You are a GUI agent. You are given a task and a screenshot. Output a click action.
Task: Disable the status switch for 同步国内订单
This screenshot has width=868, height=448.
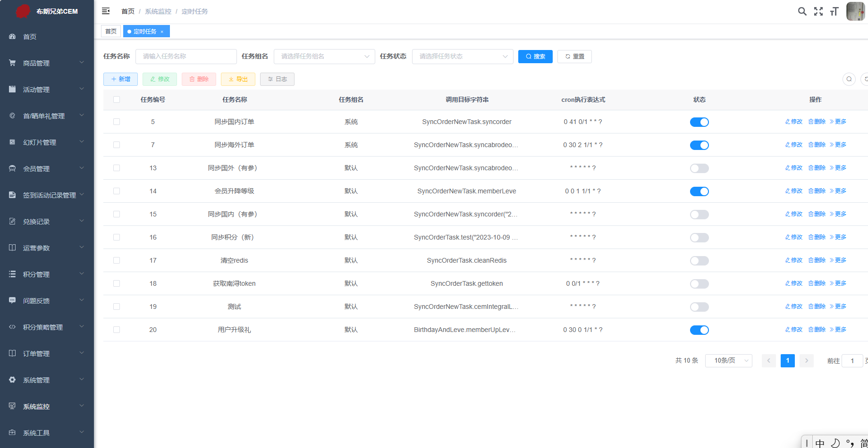click(x=699, y=122)
